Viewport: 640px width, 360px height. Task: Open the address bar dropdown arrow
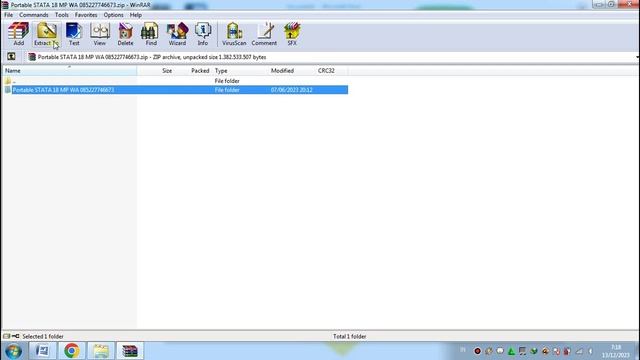(637, 57)
